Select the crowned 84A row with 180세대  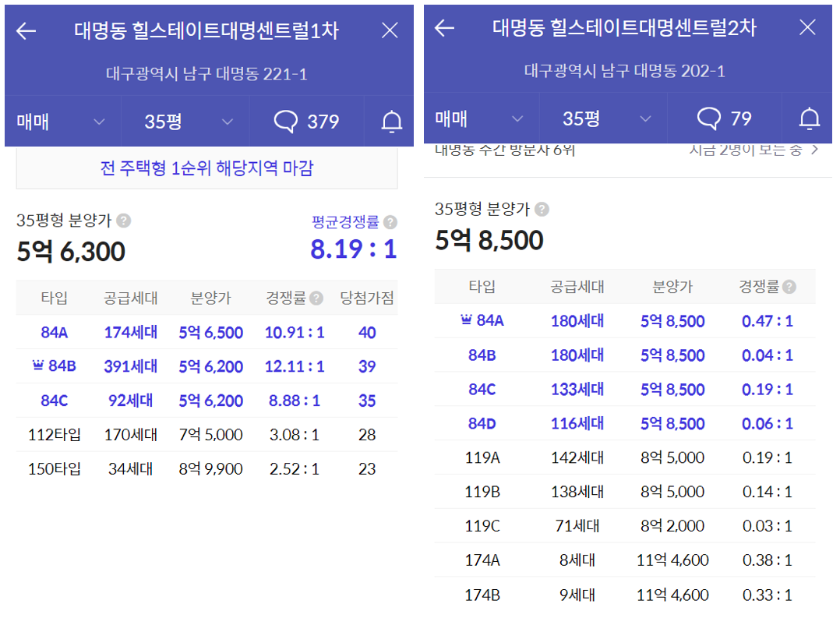pyautogui.click(x=625, y=321)
